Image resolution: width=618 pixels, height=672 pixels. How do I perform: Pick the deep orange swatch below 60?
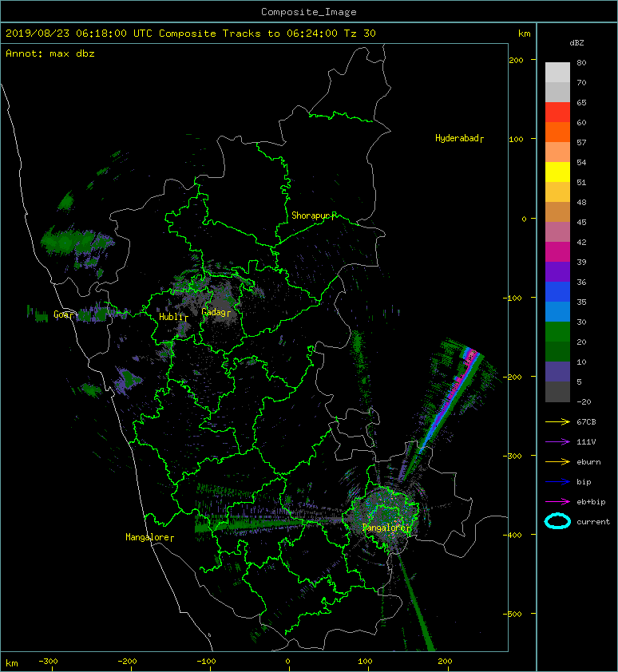click(x=557, y=132)
